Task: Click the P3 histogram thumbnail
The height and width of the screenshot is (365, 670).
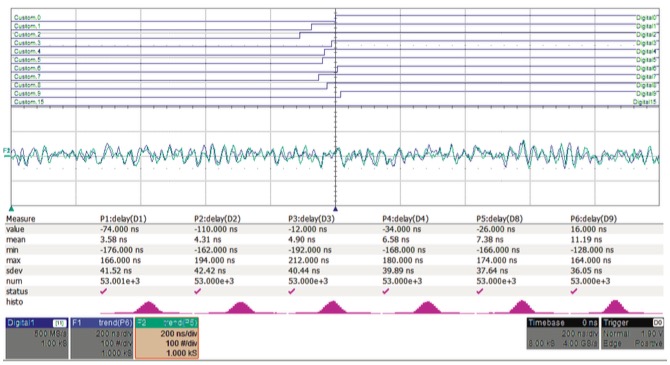Action: click(333, 307)
